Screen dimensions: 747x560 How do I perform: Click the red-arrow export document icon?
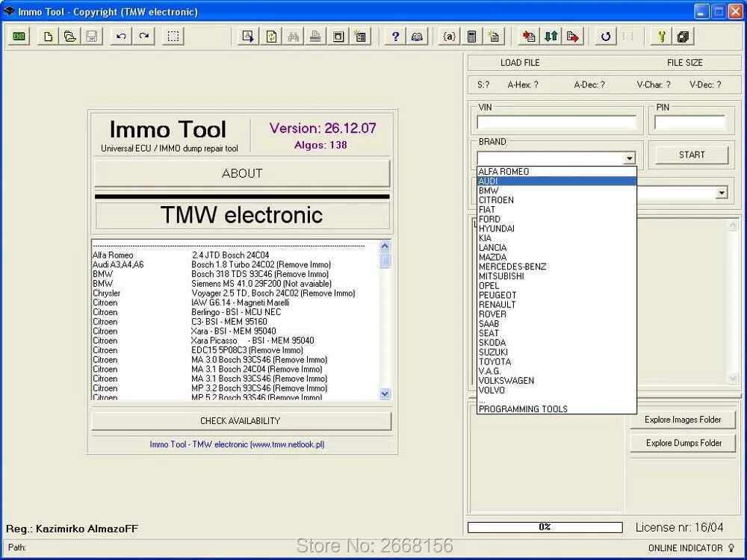pyautogui.click(x=573, y=36)
